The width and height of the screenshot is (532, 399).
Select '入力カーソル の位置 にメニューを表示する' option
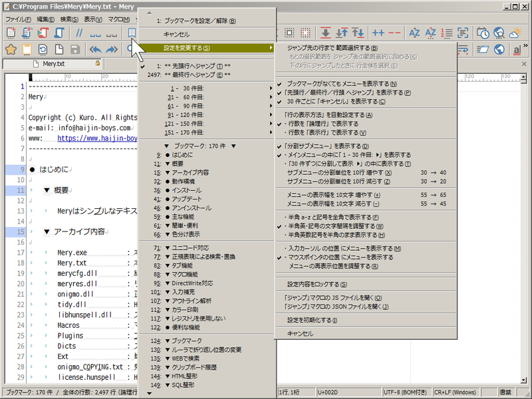pyautogui.click(x=364, y=248)
